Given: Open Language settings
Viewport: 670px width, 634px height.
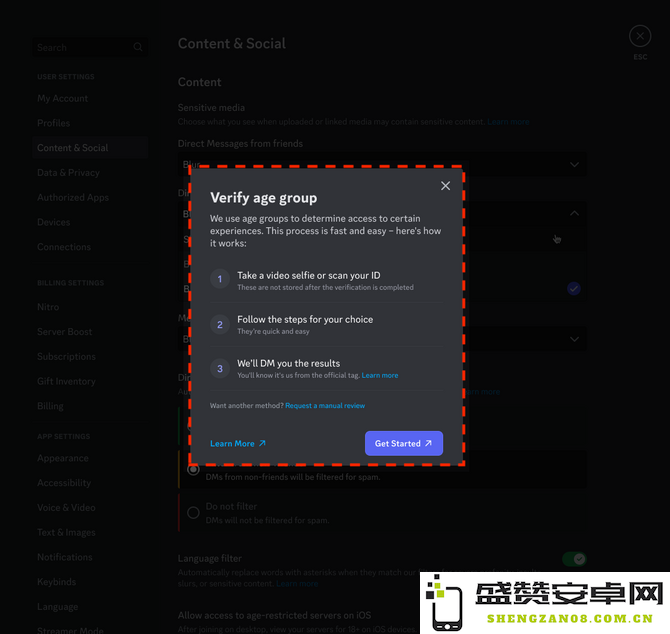Looking at the screenshot, I should 58,607.
